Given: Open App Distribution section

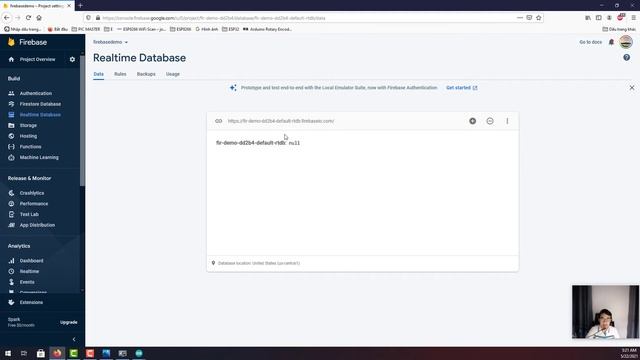Looking at the screenshot, I should (x=37, y=225).
